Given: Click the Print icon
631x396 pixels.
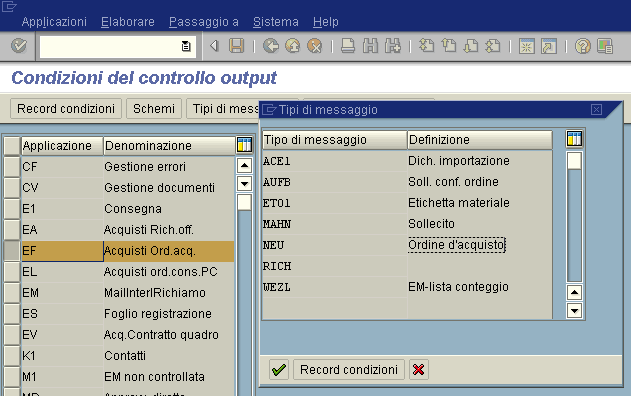Looking at the screenshot, I should (348, 46).
